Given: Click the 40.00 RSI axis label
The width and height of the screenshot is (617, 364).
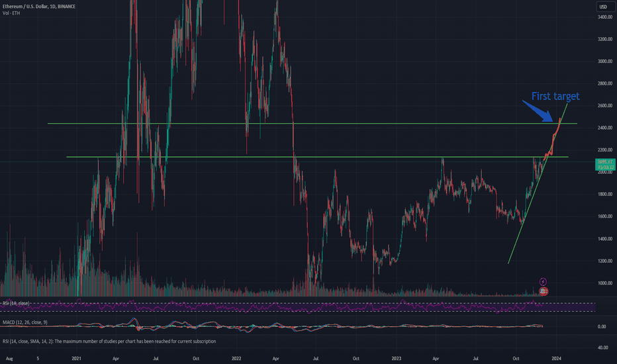Looking at the screenshot, I should click(603, 347).
